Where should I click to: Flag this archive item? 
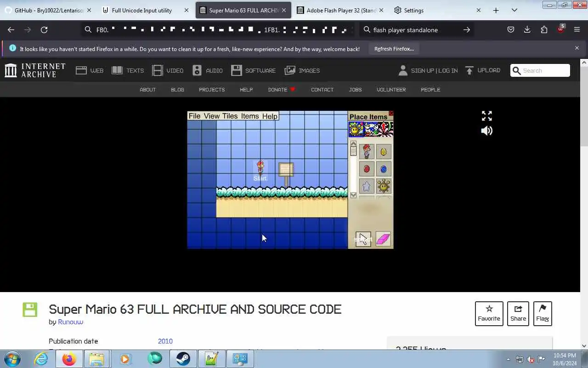pos(543,314)
